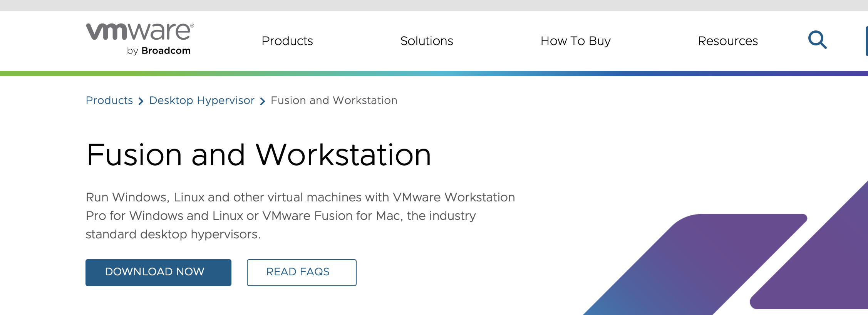Click the gray strip at page top

[x=434, y=5]
